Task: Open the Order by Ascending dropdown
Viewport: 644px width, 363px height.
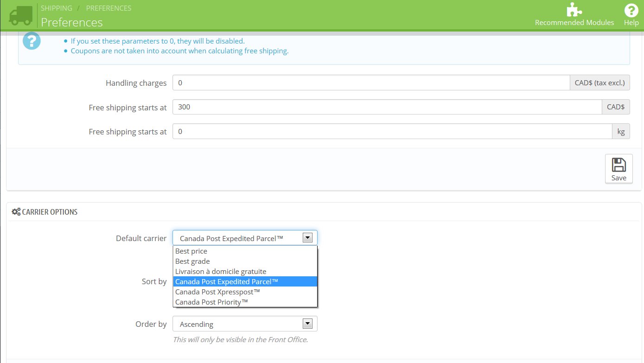Action: (245, 324)
